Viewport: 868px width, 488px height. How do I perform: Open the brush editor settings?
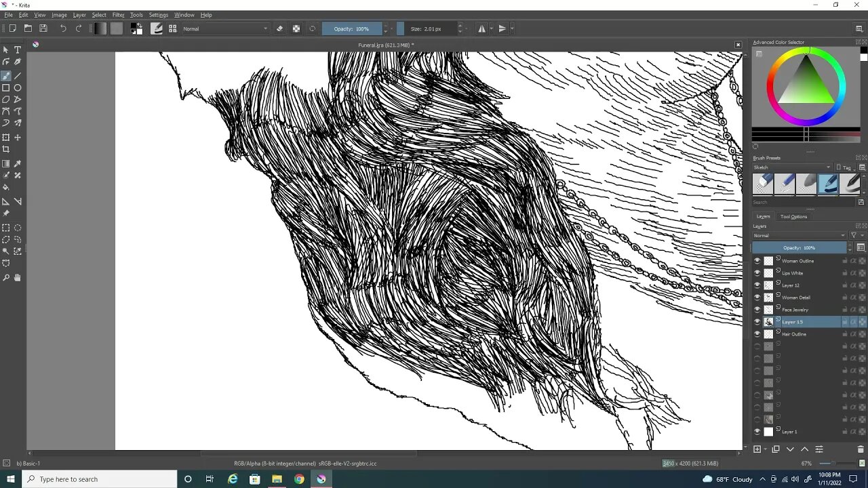pyautogui.click(x=157, y=28)
